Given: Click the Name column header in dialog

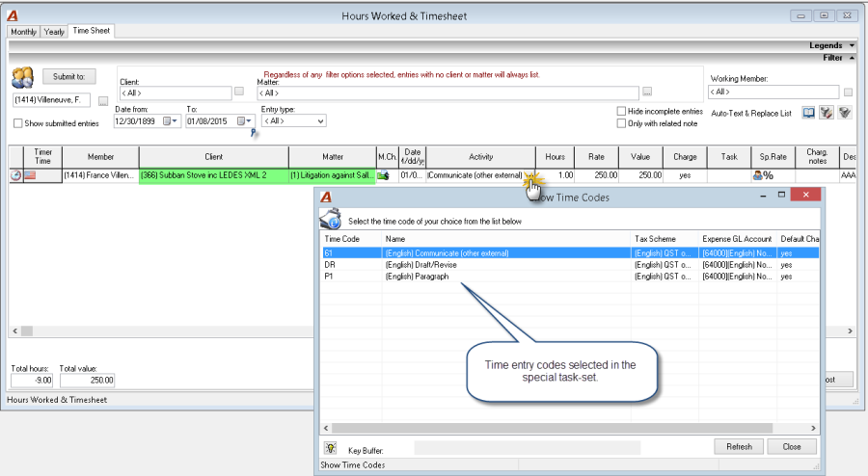Looking at the screenshot, I should coord(506,239).
